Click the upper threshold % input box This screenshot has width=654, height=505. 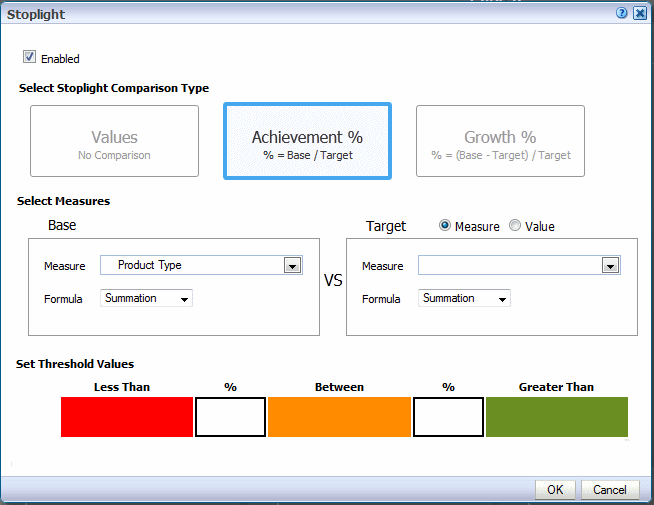coord(448,417)
